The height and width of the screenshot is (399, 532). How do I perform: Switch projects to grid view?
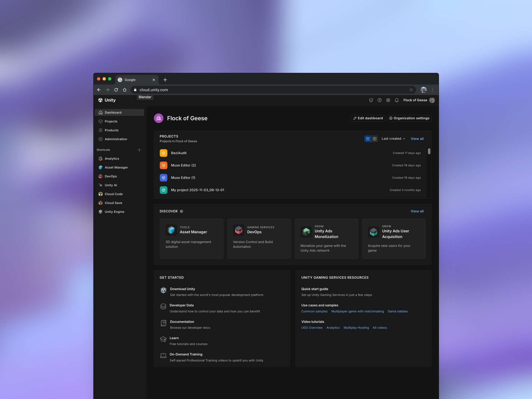click(375, 139)
